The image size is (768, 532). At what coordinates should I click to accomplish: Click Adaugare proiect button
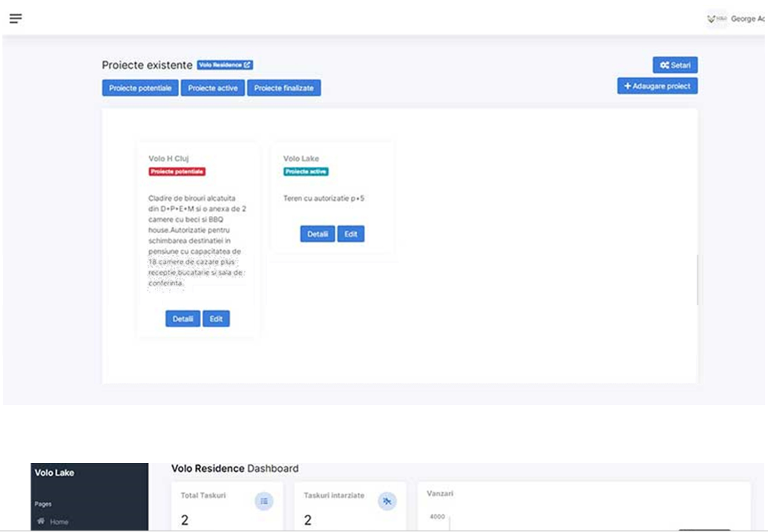tap(657, 86)
